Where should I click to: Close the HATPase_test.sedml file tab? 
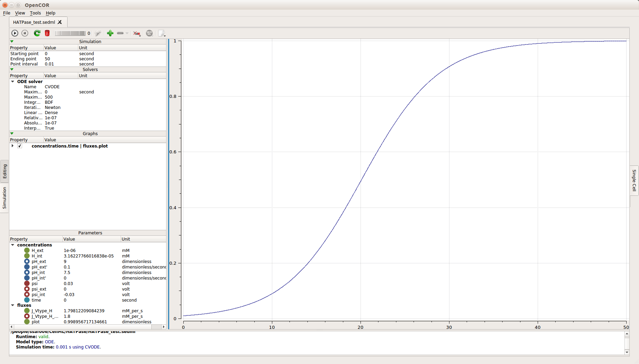(60, 22)
